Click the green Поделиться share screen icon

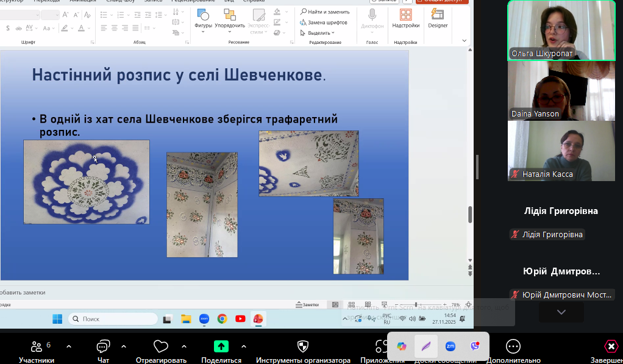coord(221,346)
